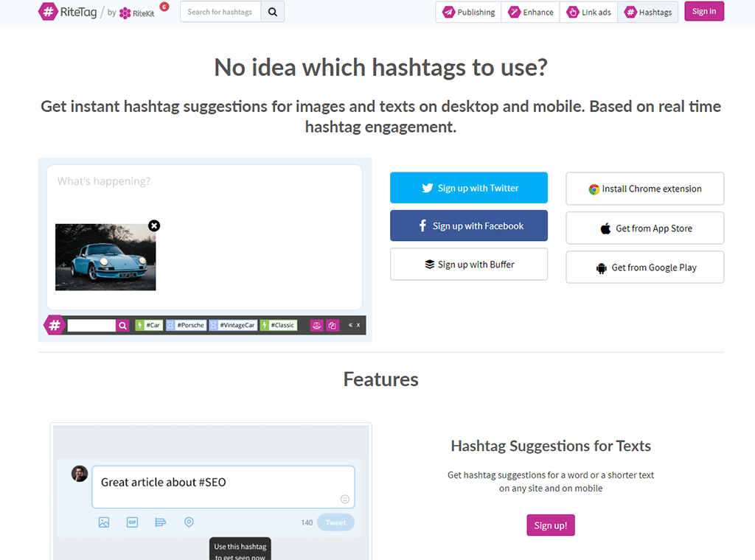Click the compare scales icon in hashtag bar
The image size is (755, 560).
pyautogui.click(x=316, y=326)
